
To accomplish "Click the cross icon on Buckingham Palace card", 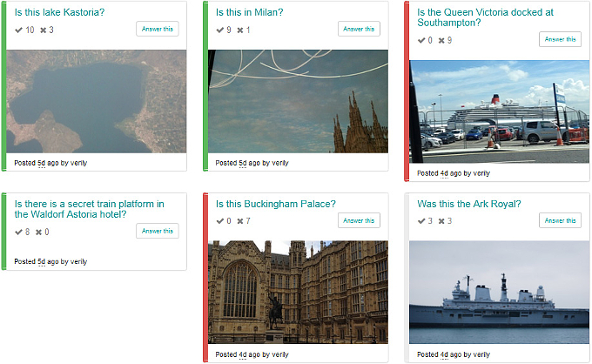I will coord(240,221).
